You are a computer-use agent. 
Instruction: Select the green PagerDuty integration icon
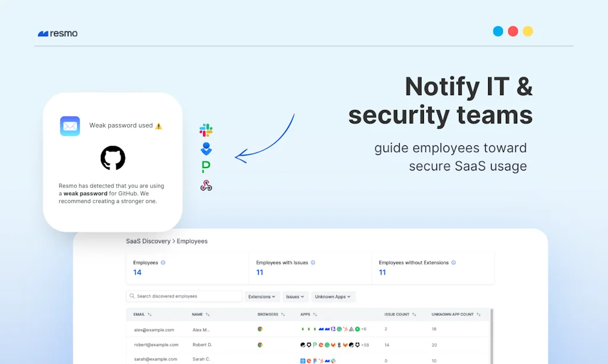[206, 167]
